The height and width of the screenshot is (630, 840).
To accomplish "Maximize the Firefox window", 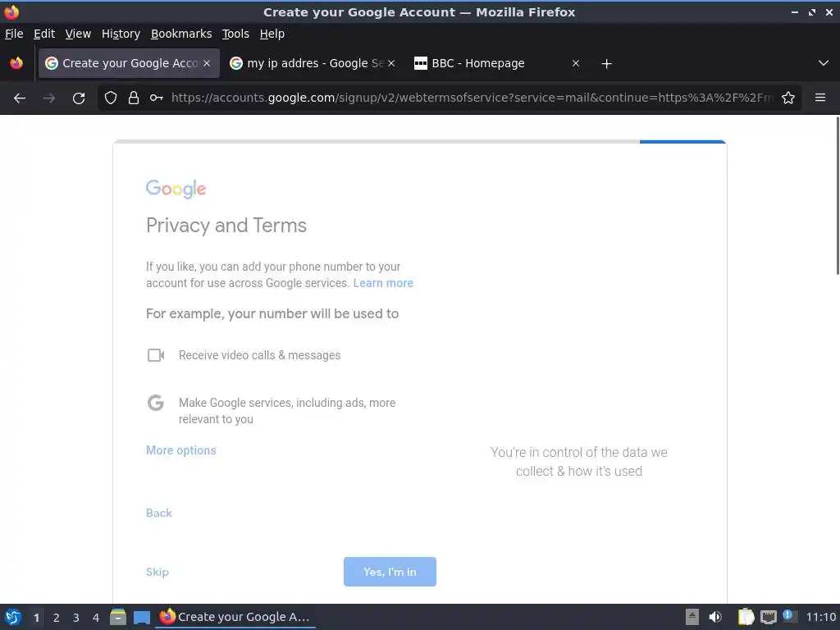I will click(812, 11).
